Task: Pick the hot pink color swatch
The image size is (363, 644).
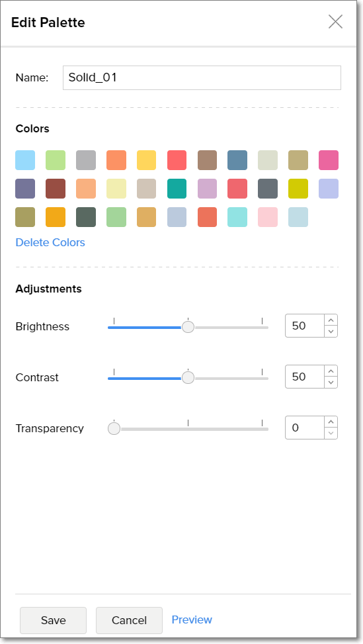Action: point(329,160)
